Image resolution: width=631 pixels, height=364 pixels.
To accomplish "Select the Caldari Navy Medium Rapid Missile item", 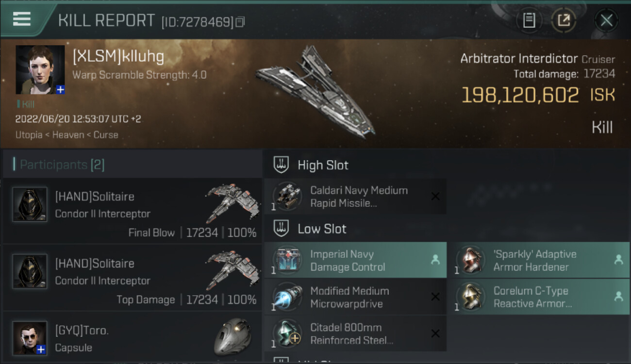I will (x=355, y=197).
